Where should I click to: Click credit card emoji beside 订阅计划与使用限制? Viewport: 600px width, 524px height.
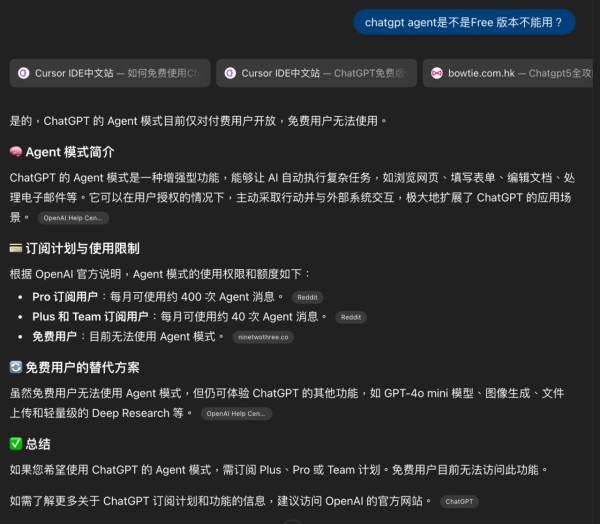tap(16, 248)
